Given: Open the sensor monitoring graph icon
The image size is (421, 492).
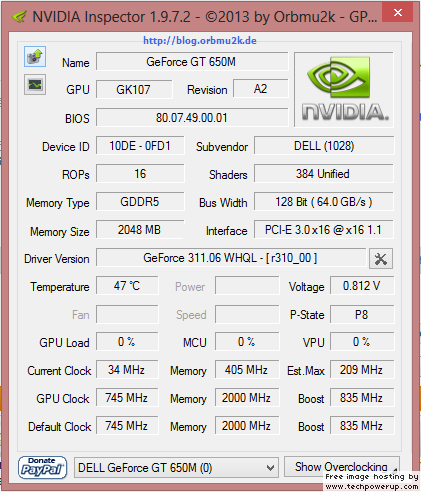Looking at the screenshot, I should click(x=35, y=84).
